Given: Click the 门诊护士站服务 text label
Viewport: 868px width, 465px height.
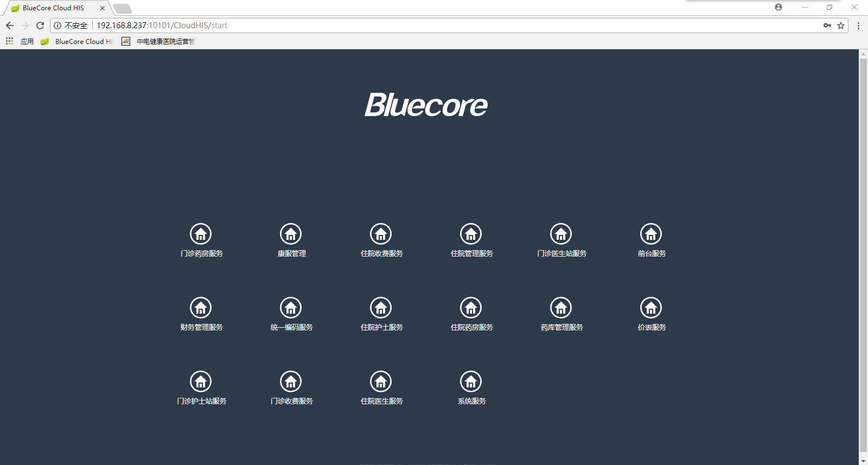Looking at the screenshot, I should click(202, 401).
